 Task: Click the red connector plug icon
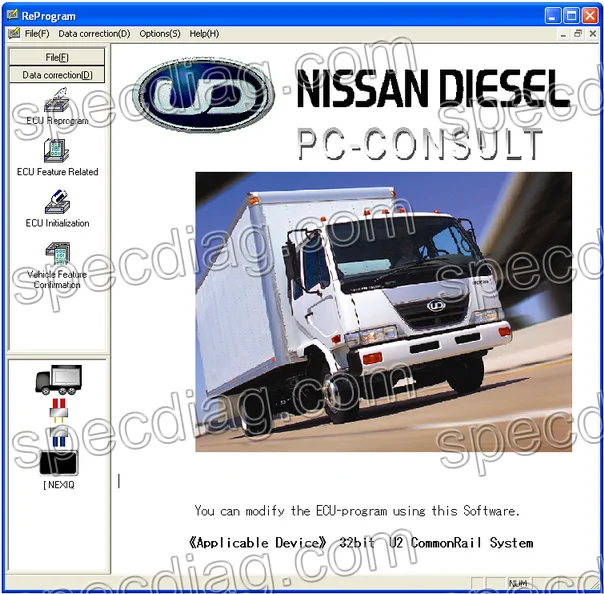coord(59,411)
